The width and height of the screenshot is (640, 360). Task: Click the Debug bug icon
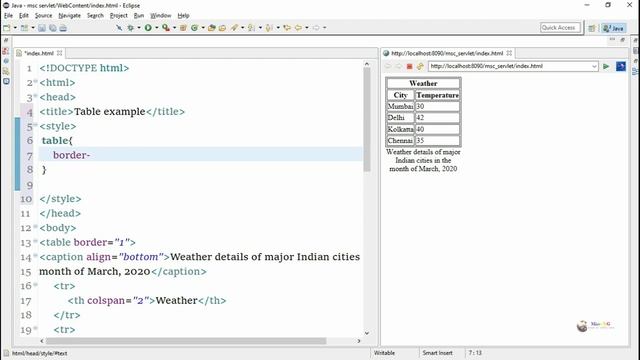(x=131, y=28)
